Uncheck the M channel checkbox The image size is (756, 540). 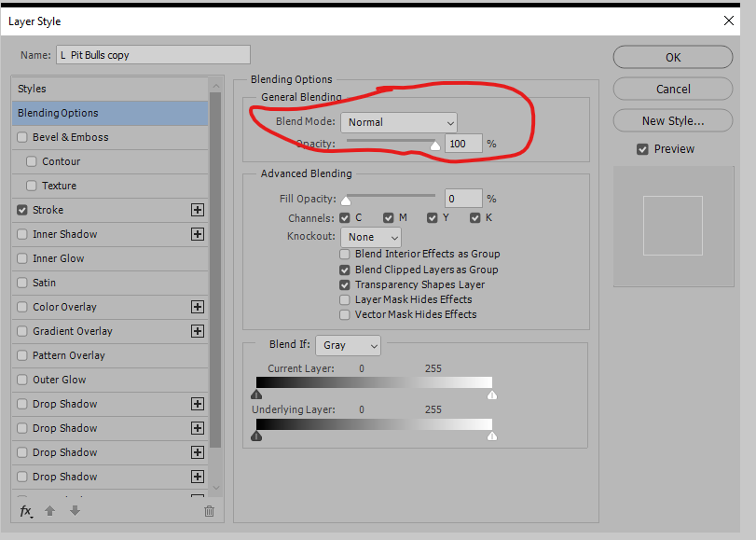[x=387, y=217]
